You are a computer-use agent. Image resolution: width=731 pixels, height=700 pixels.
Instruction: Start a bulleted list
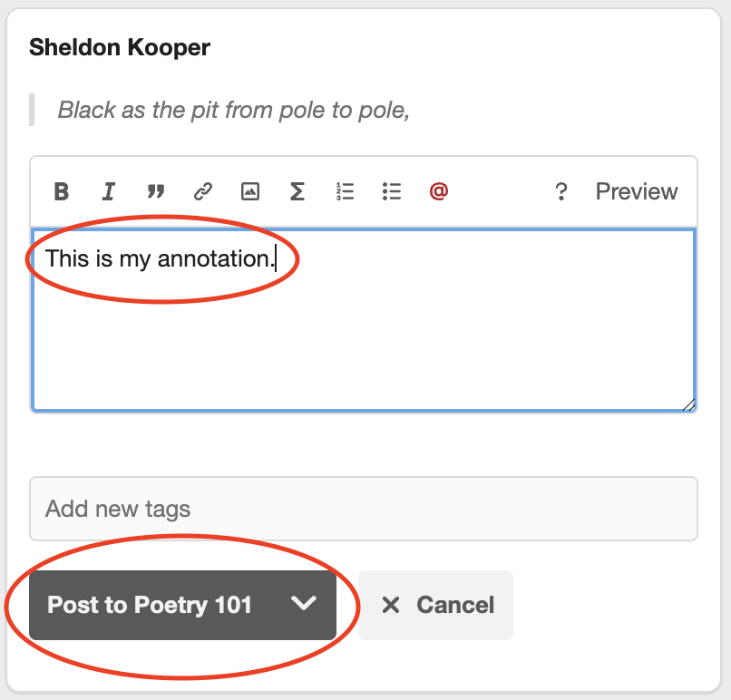(392, 191)
